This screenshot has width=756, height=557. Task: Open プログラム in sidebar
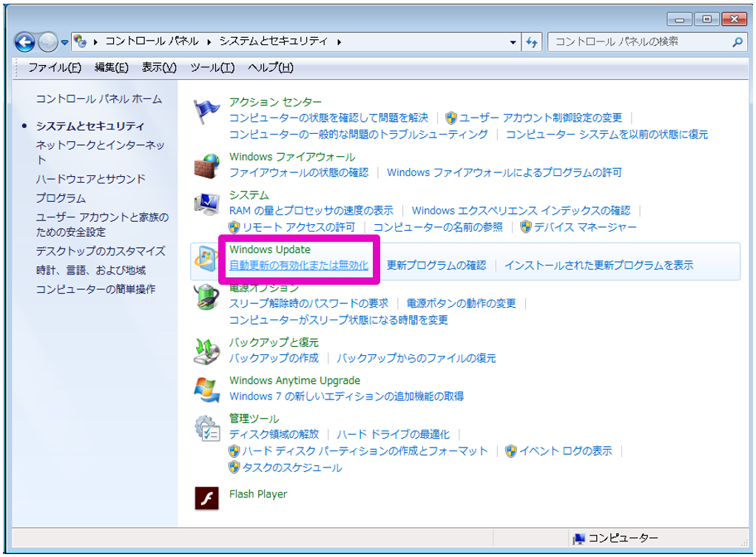61,198
